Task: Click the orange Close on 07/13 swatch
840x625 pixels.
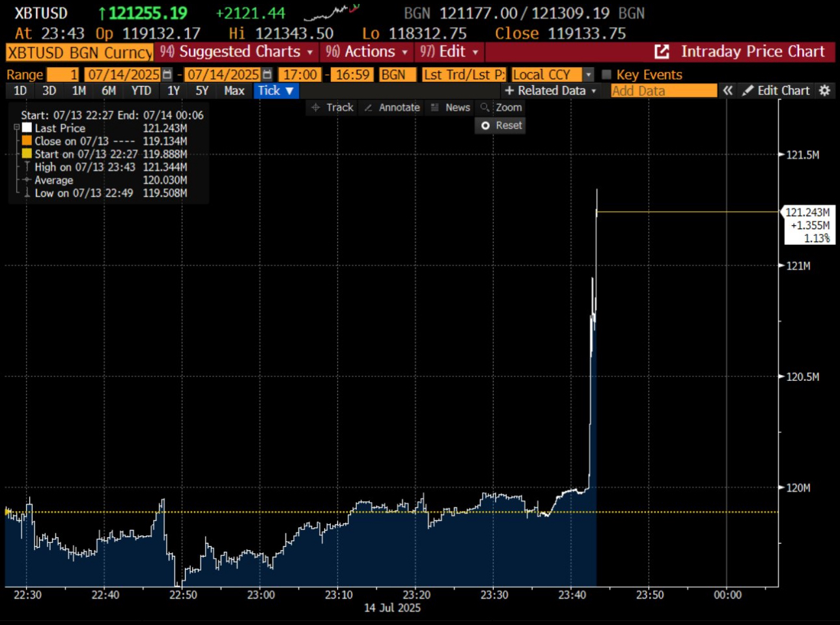Action: (x=27, y=141)
